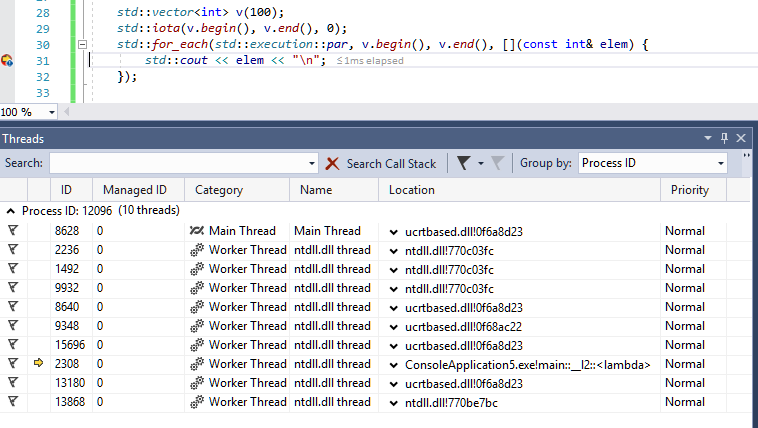Click the breakpoint marker on line 31
The height and width of the screenshot is (428, 758).
click(x=8, y=61)
